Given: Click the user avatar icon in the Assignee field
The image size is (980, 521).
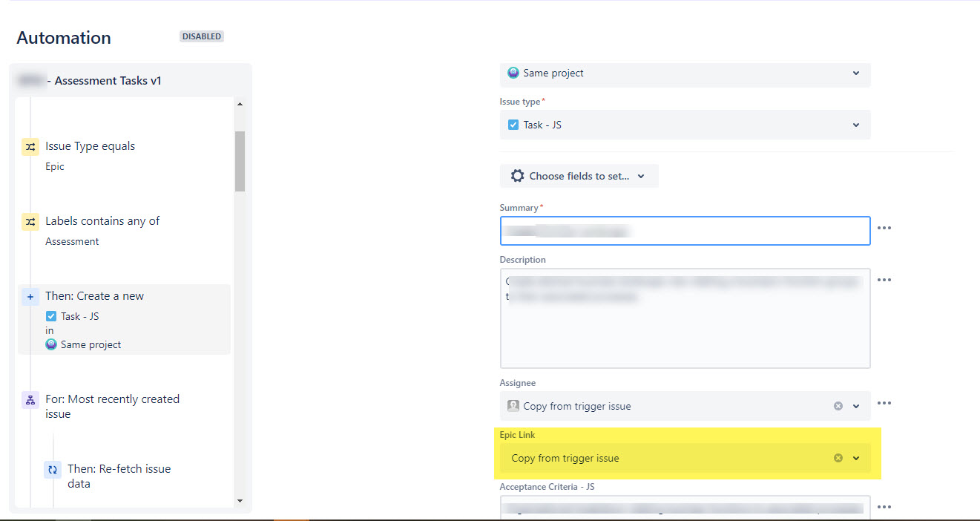Looking at the screenshot, I should (513, 406).
